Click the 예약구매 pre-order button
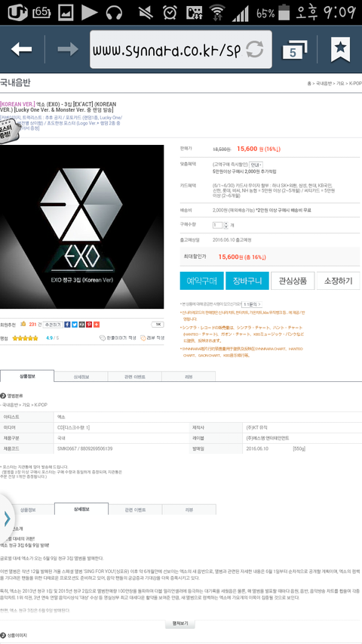Image resolution: width=362 pixels, height=644 pixels. pos(201,281)
